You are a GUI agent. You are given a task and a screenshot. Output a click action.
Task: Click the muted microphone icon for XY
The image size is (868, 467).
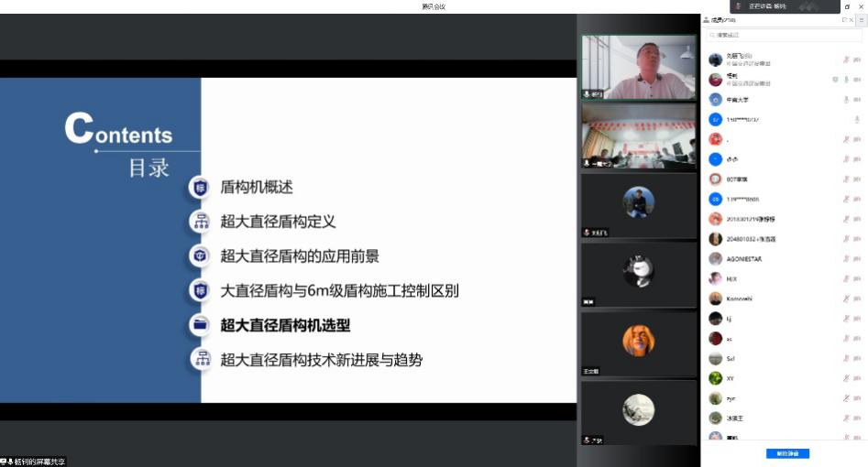click(846, 378)
